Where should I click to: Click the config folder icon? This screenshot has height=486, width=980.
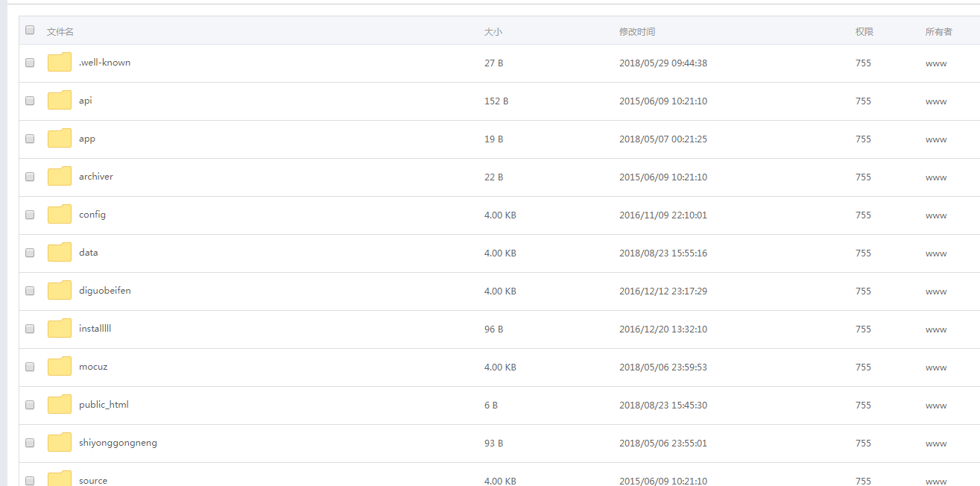[x=60, y=215]
